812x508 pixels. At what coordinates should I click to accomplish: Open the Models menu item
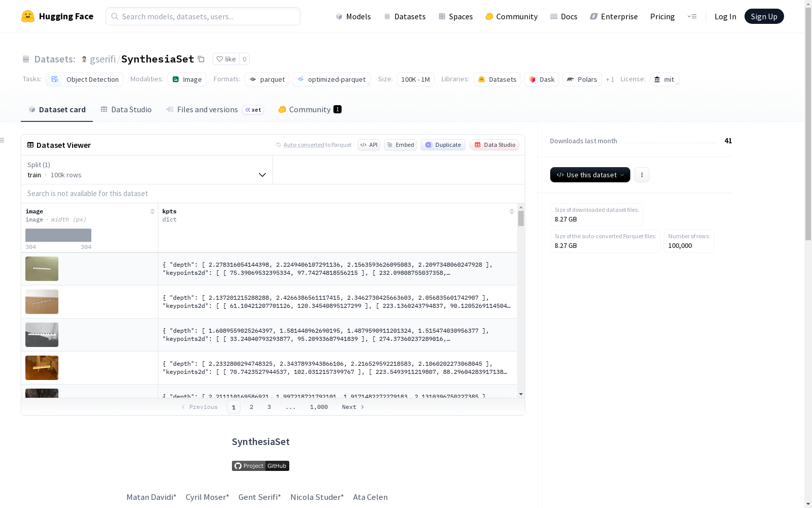click(x=353, y=16)
